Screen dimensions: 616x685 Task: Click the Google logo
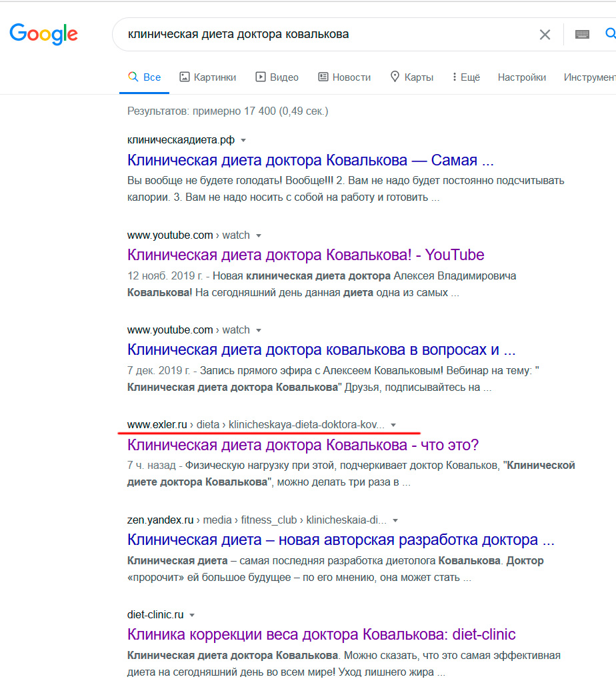click(43, 34)
